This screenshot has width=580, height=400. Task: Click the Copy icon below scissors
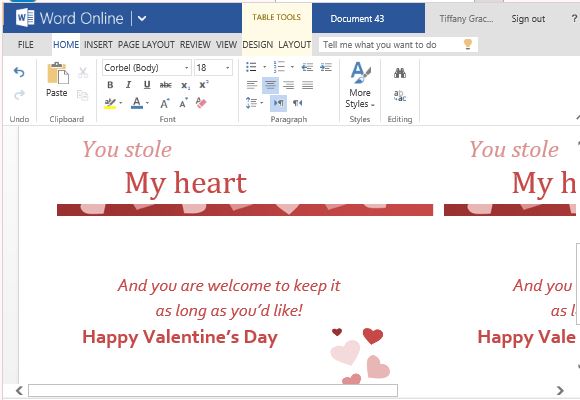click(82, 95)
